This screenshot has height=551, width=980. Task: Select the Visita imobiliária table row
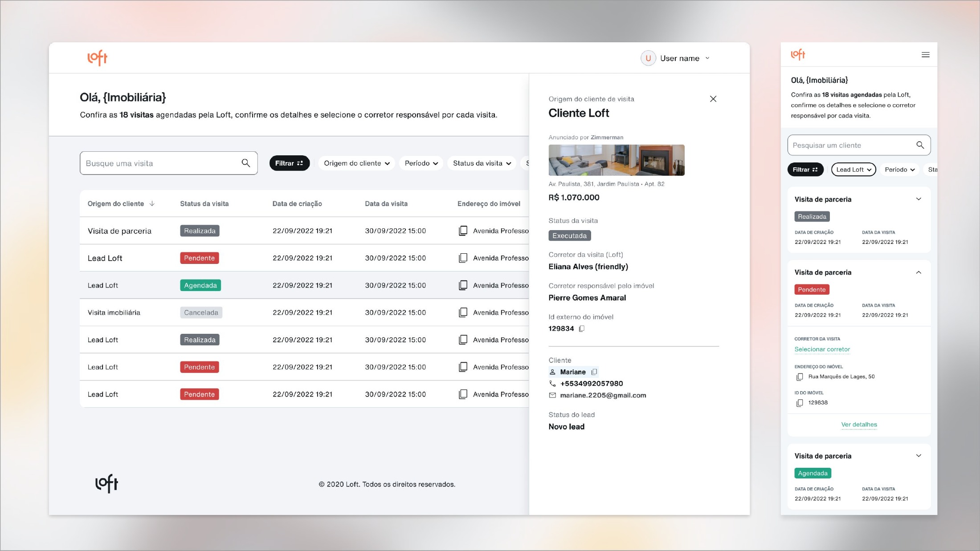click(x=304, y=312)
